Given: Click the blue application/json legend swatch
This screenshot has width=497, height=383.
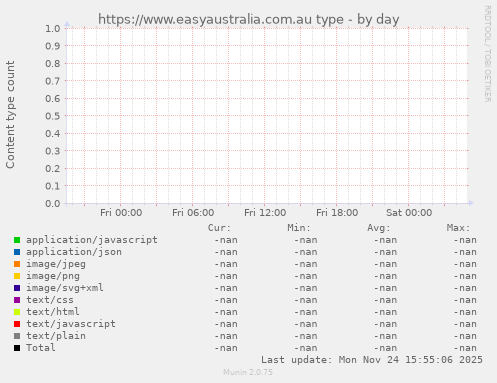Looking at the screenshot, I should [x=17, y=252].
